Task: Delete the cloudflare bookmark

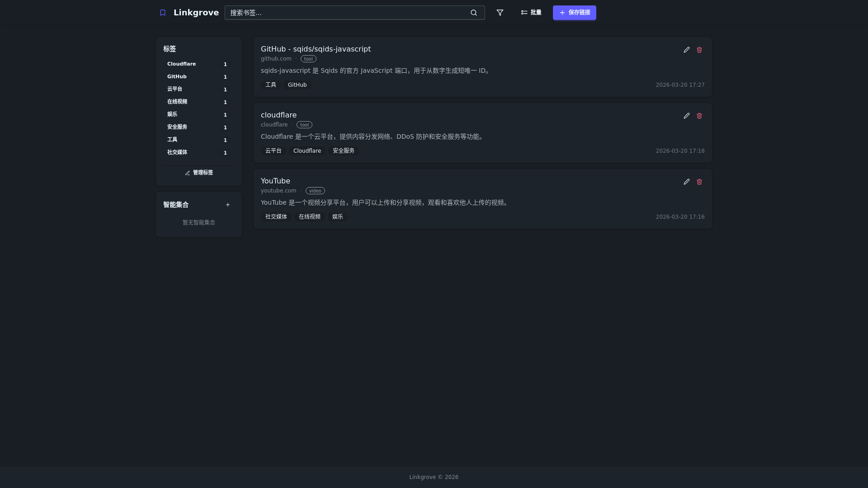Action: [699, 116]
